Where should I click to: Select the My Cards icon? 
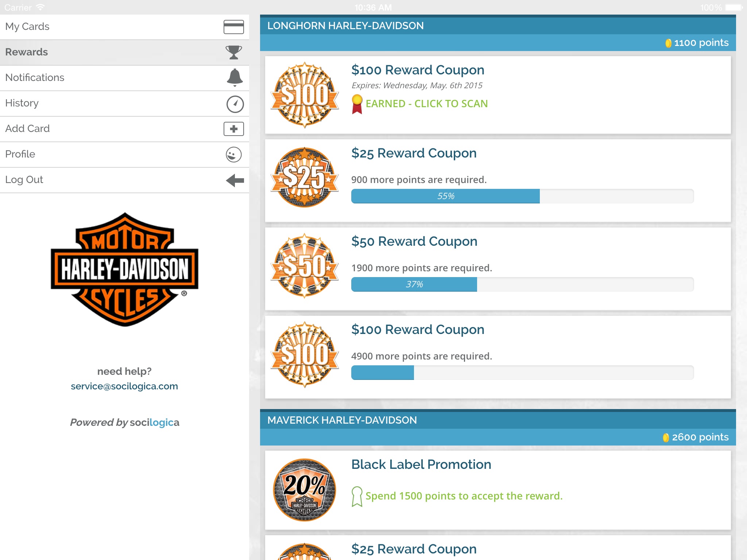(x=233, y=26)
